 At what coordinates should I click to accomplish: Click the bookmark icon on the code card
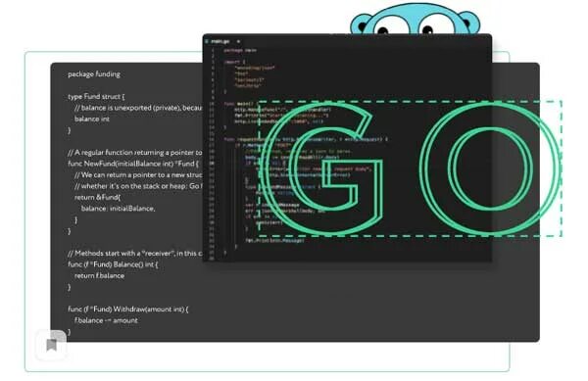point(51,345)
